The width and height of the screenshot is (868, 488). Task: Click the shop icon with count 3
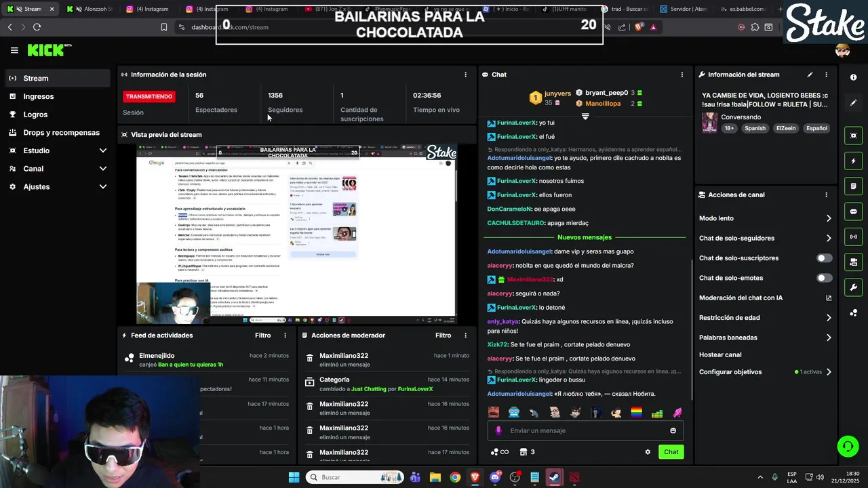[x=527, y=452]
